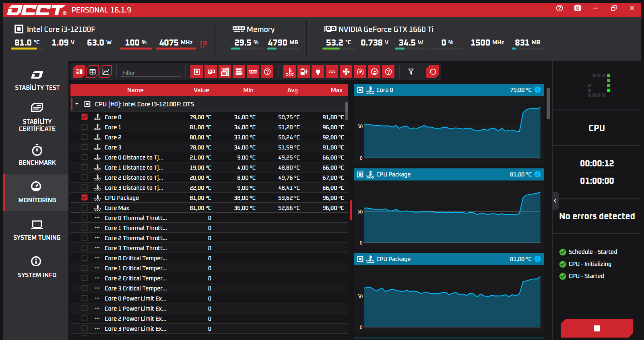The width and height of the screenshot is (644, 340).
Task: Click the OCCT logo
Action: pos(37,10)
